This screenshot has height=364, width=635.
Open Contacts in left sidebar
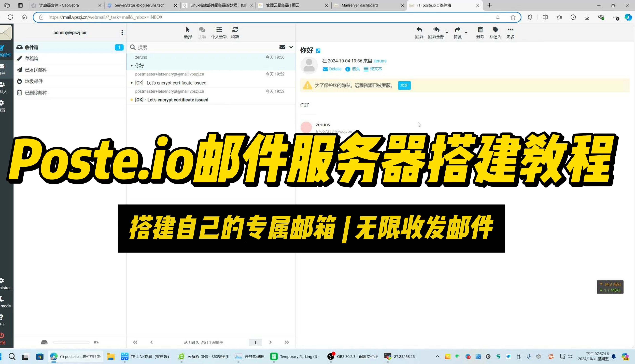(4, 88)
